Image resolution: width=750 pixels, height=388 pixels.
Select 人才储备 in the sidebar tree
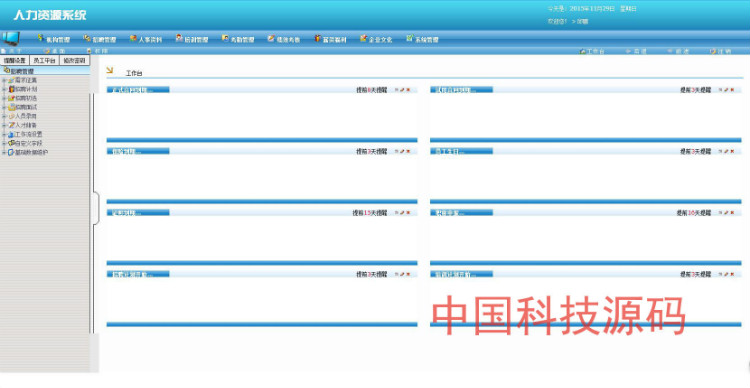[26, 125]
